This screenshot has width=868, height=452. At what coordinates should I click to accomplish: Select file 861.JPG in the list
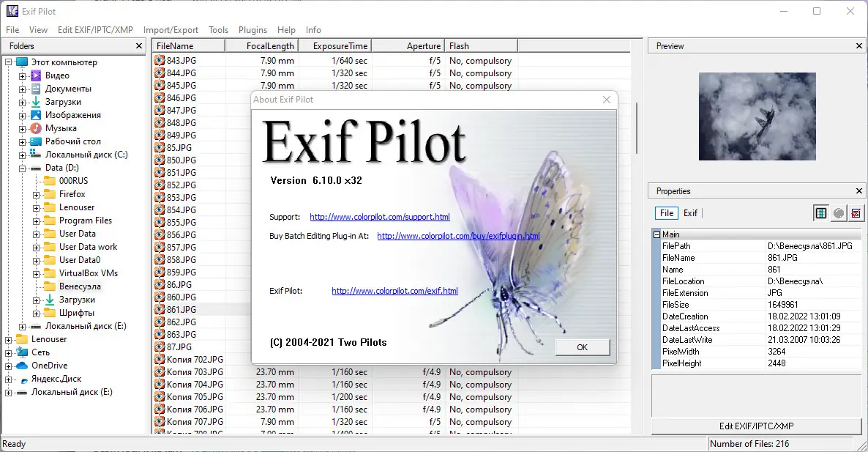click(x=182, y=310)
